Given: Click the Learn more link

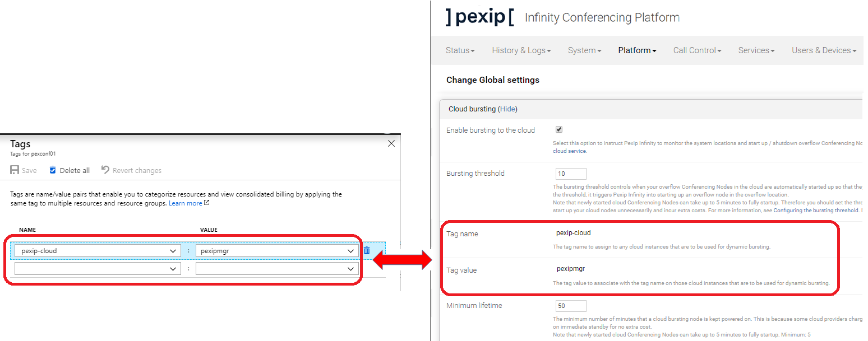Looking at the screenshot, I should click(186, 203).
